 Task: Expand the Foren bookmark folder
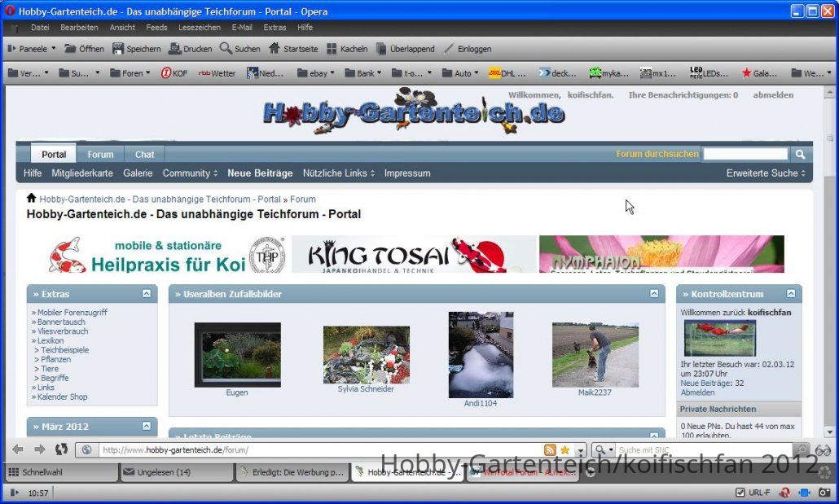[130, 73]
